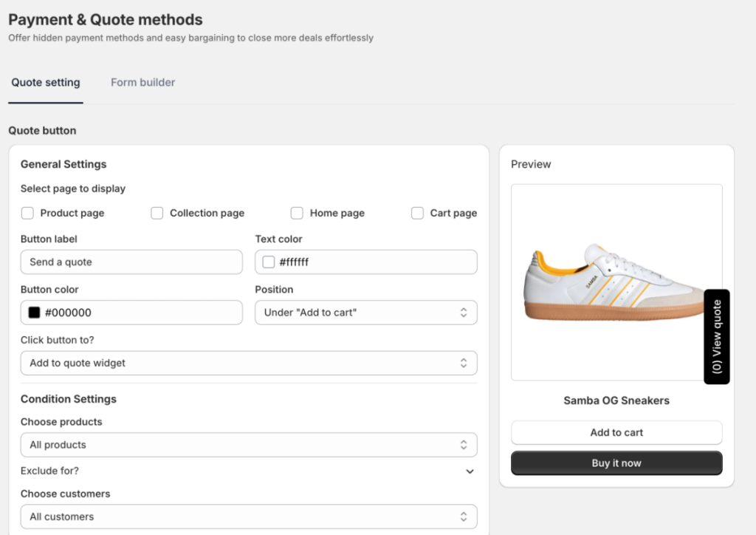Image resolution: width=756 pixels, height=535 pixels.
Task: Open the Position dropdown
Action: (366, 312)
